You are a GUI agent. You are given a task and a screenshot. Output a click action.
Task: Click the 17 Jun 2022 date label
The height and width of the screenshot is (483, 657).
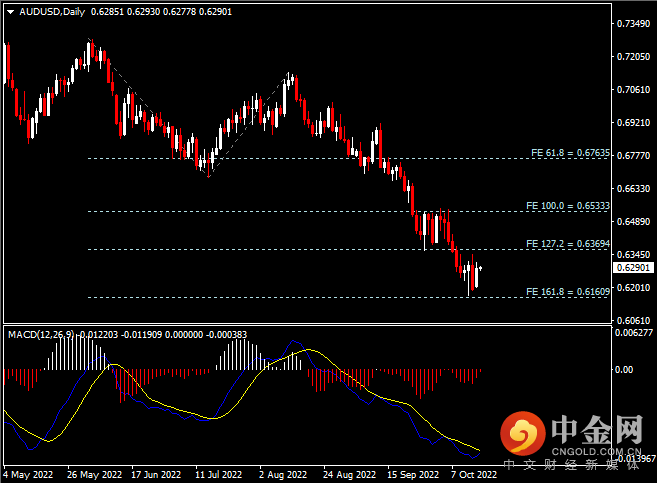click(156, 475)
